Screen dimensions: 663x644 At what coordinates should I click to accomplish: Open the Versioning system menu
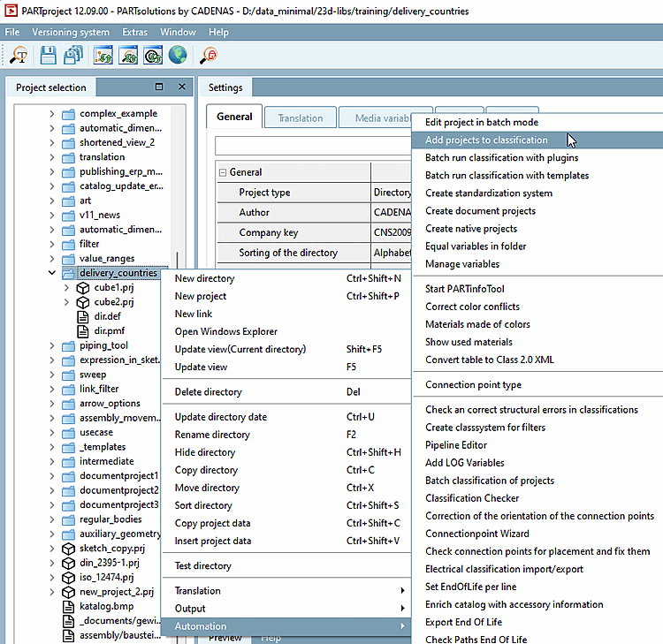point(72,32)
